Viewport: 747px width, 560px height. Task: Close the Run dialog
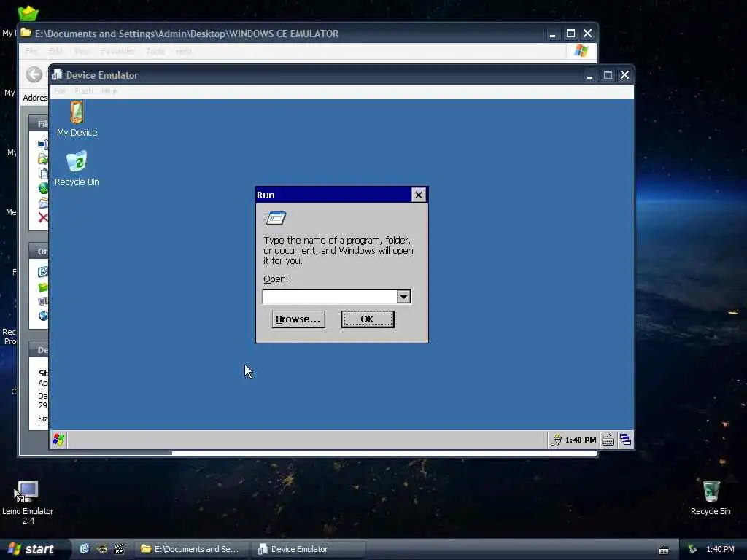(x=418, y=195)
